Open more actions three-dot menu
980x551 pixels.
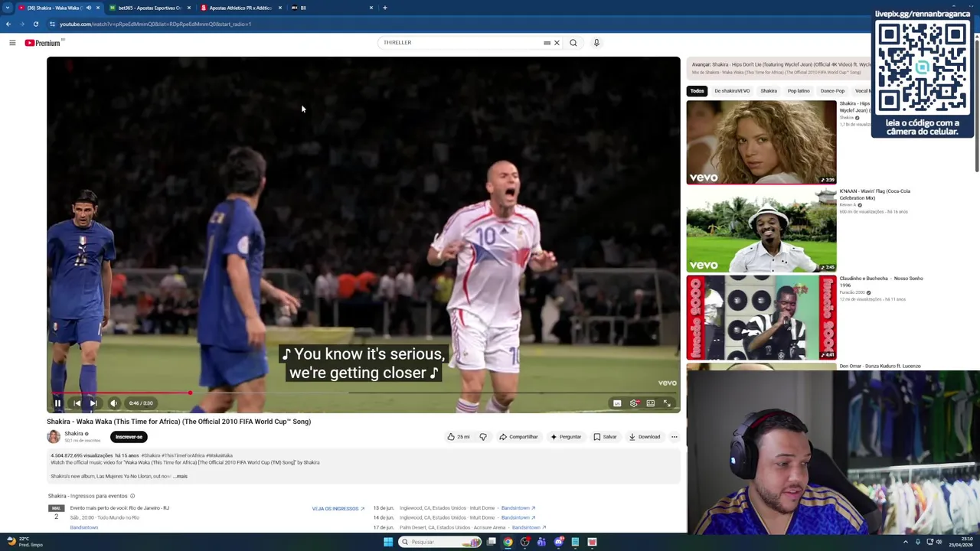pos(675,437)
